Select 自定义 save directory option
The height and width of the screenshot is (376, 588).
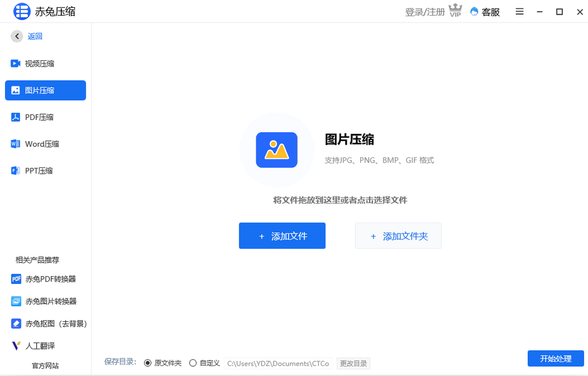[x=193, y=363]
